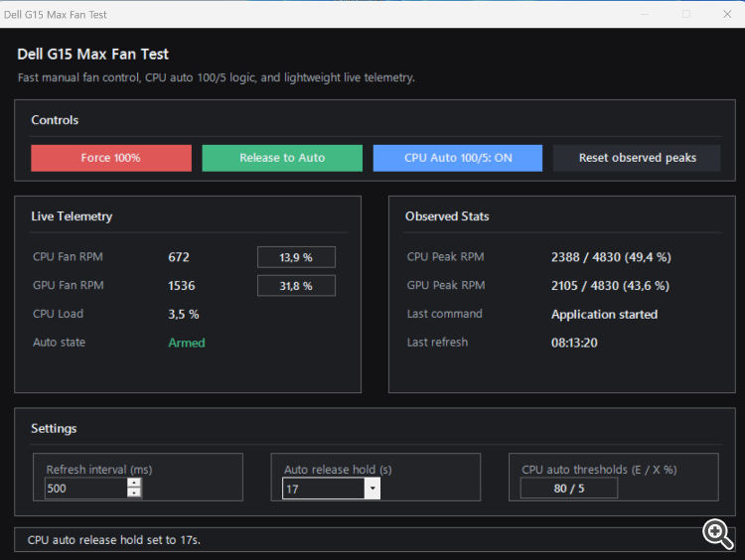Image resolution: width=745 pixels, height=560 pixels.
Task: Click the CPU Peak RPM reading
Action: (x=611, y=257)
